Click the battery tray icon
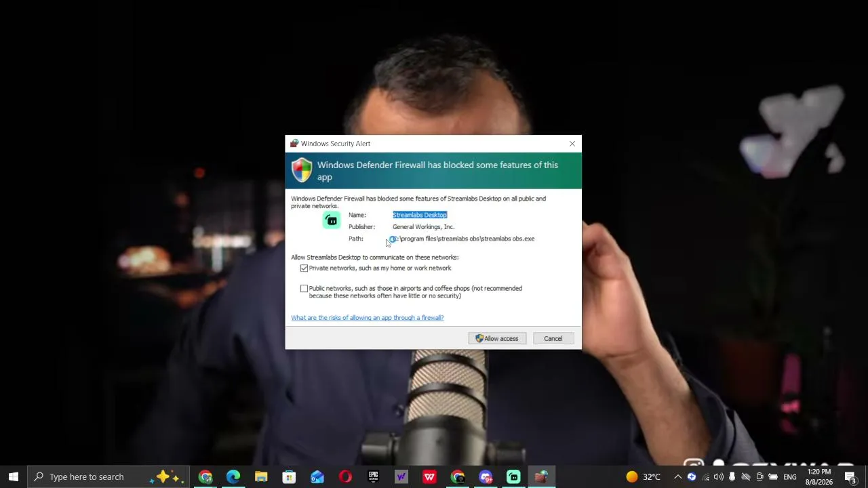The image size is (868, 488). pyautogui.click(x=773, y=476)
